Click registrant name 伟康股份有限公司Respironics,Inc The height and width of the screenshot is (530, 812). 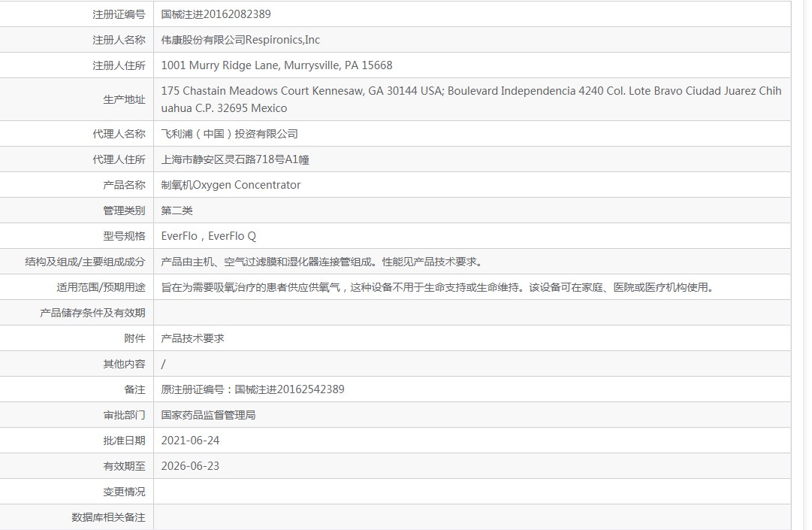click(240, 39)
